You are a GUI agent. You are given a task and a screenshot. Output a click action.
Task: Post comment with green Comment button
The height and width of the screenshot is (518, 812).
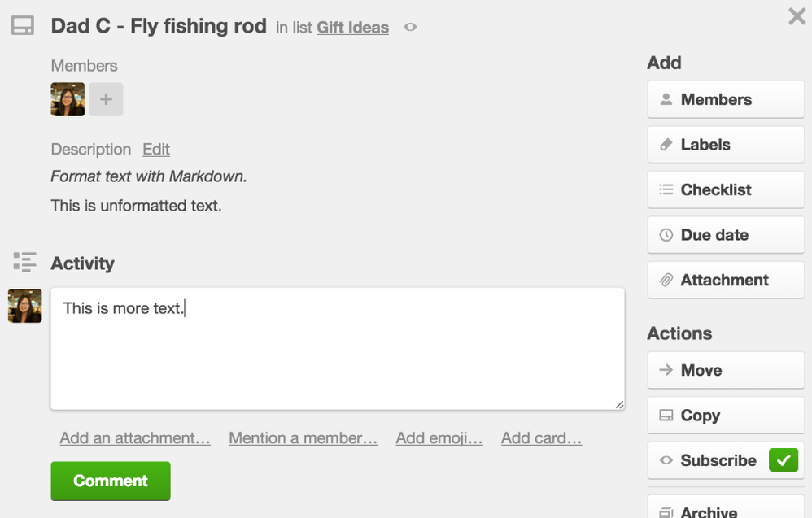(x=111, y=481)
